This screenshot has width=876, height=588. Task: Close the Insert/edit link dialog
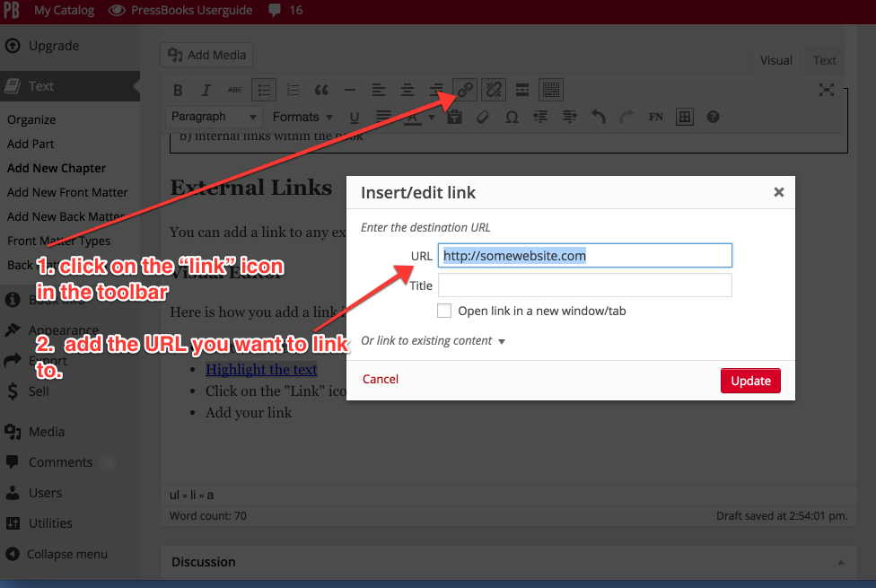pyautogui.click(x=779, y=192)
